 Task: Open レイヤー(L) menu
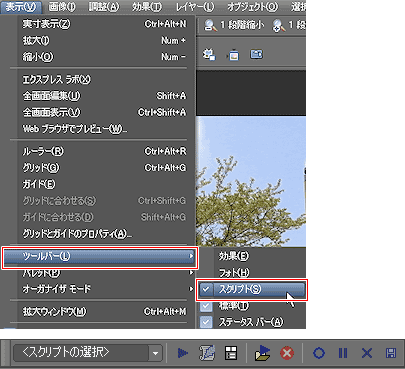tap(195, 7)
